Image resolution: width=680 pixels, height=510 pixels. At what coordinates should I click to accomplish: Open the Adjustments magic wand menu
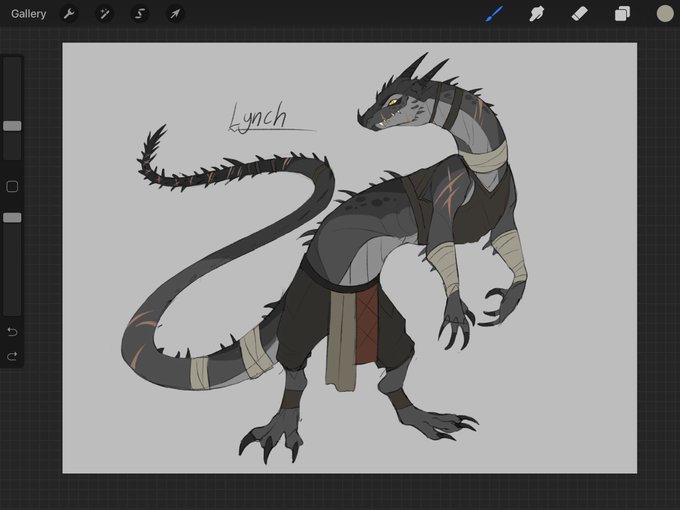coord(105,14)
